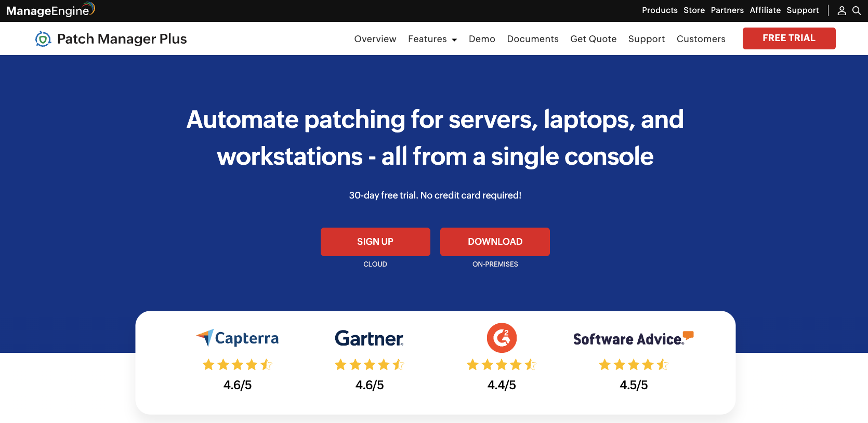The height and width of the screenshot is (423, 868).
Task: Open the Software Advice rating logo
Action: click(634, 338)
